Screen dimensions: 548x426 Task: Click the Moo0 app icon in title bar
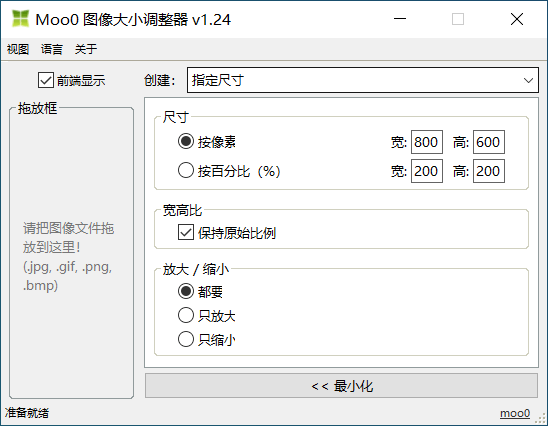pyautogui.click(x=20, y=19)
